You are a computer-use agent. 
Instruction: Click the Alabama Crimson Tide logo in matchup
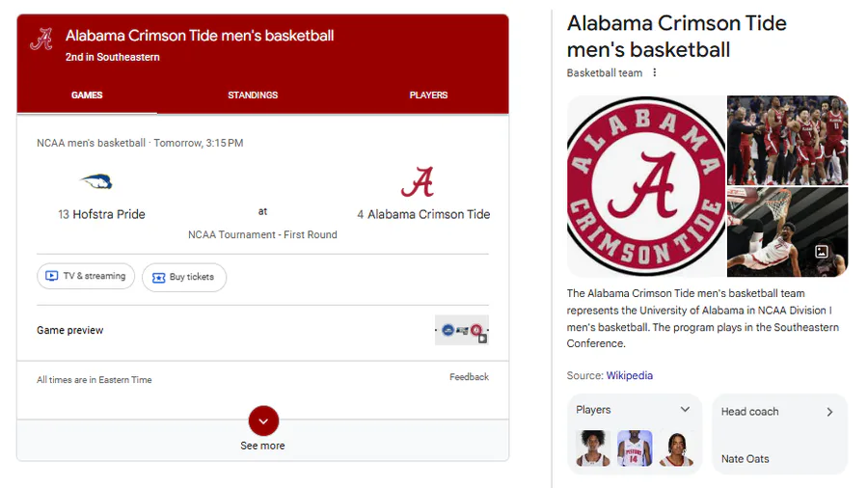pyautogui.click(x=418, y=181)
